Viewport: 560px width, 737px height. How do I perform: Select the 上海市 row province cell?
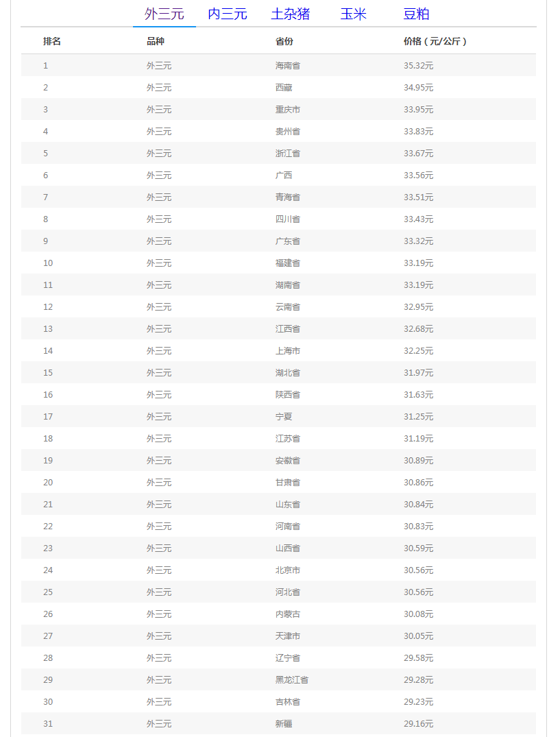288,351
